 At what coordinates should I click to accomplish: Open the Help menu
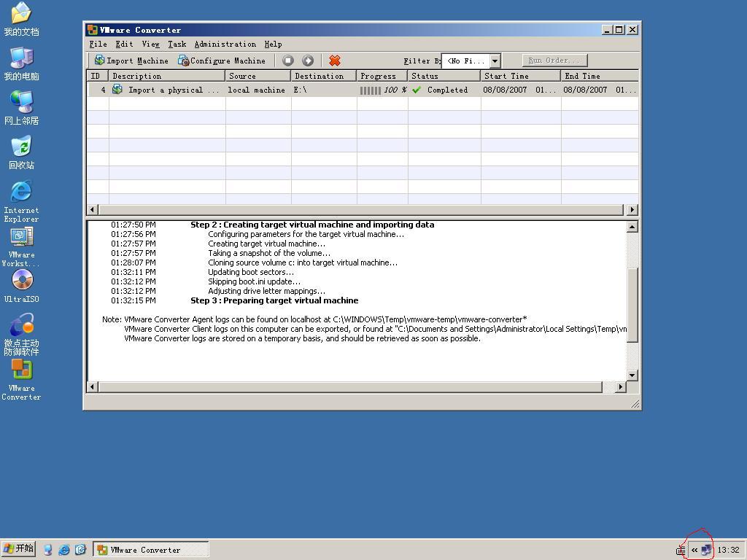pos(273,44)
